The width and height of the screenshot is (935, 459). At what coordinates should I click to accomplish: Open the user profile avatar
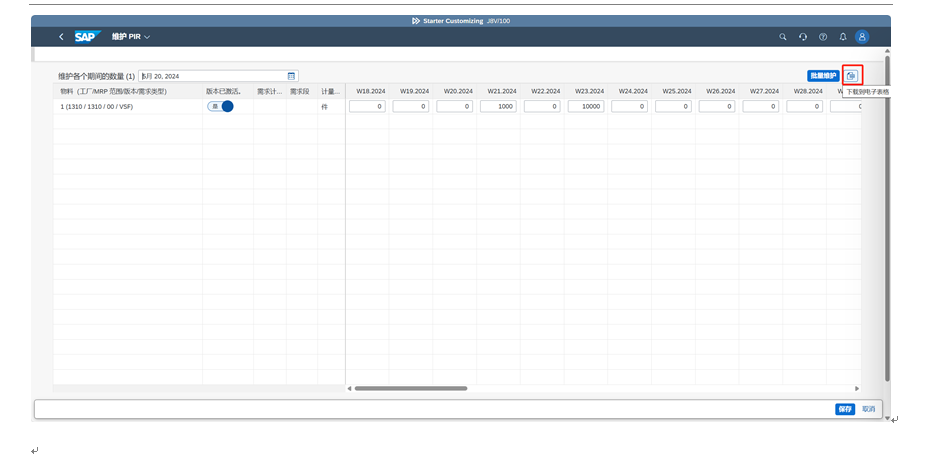pos(862,37)
